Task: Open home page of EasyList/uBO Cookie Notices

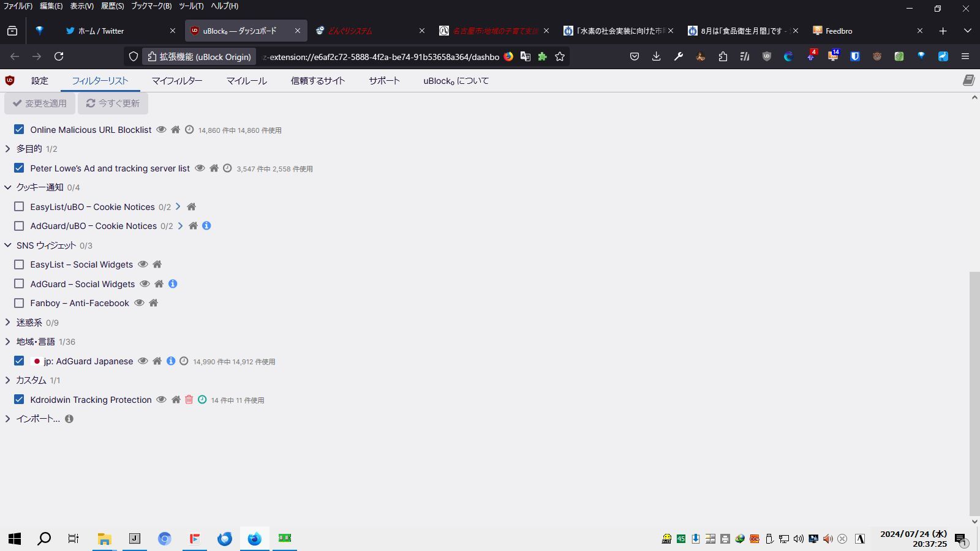Action: (191, 207)
